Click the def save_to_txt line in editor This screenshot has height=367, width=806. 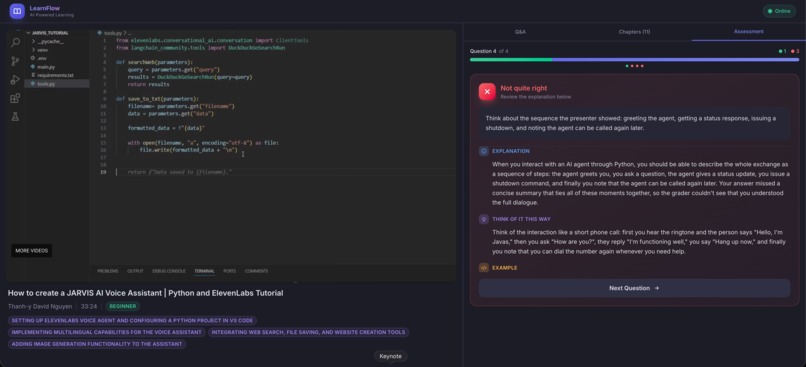pos(157,99)
